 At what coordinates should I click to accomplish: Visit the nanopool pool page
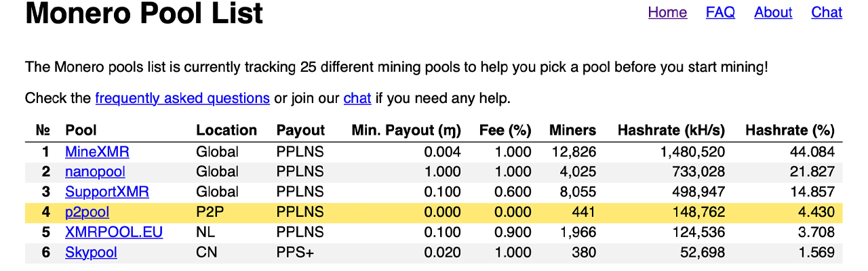(x=95, y=172)
